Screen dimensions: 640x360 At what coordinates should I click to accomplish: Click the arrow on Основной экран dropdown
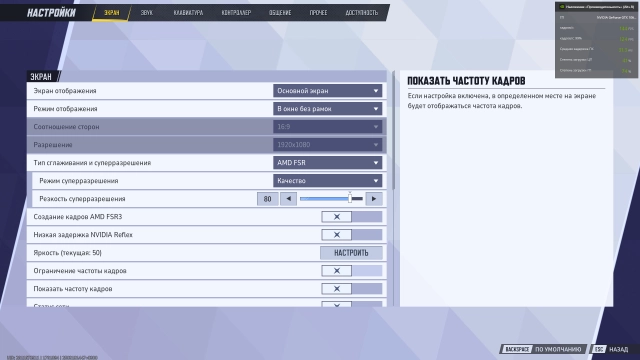pos(376,91)
